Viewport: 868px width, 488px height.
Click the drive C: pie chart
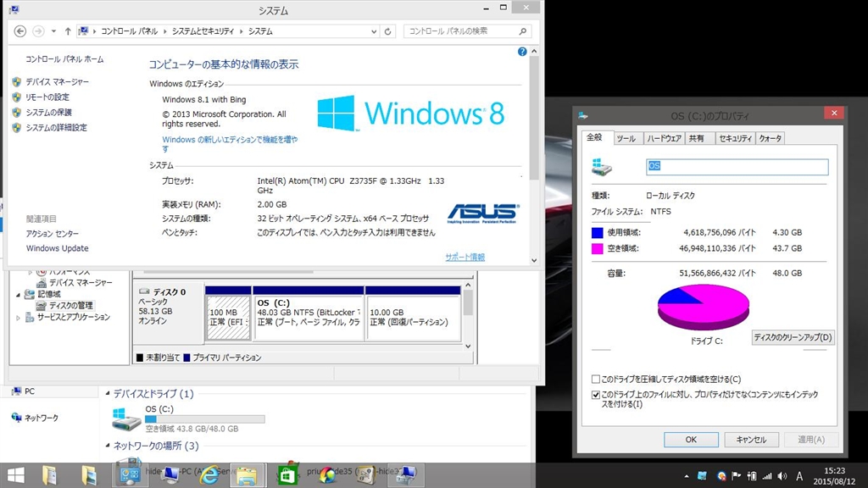point(703,307)
